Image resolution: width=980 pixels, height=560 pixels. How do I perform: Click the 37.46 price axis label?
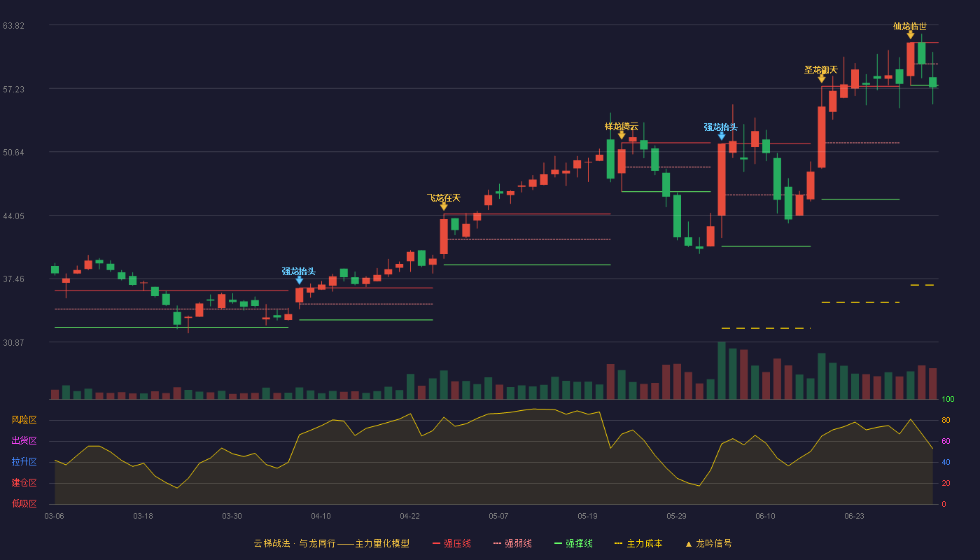(14, 279)
